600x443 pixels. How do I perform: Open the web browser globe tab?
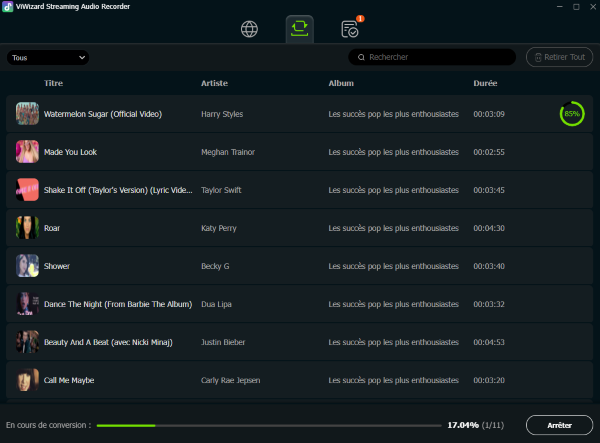point(250,28)
